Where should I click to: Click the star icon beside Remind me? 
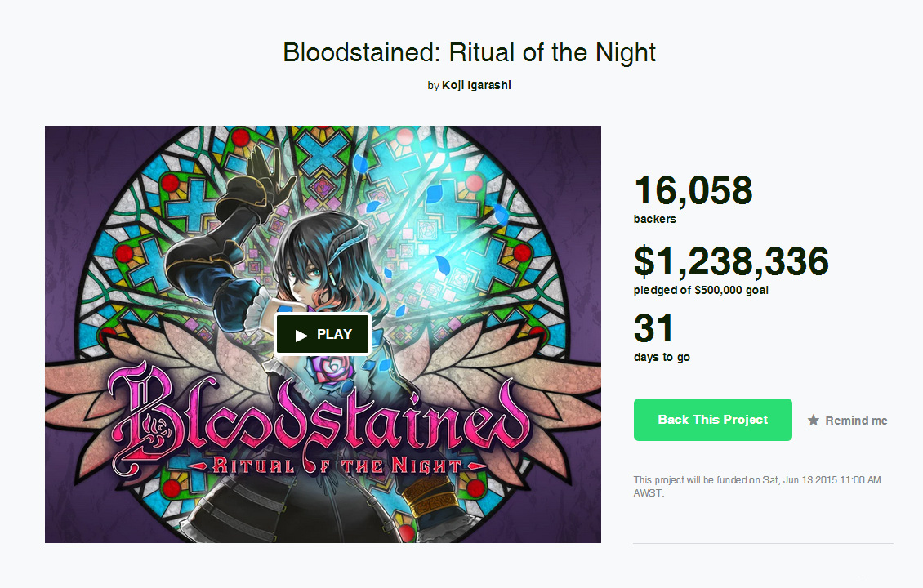pos(814,421)
